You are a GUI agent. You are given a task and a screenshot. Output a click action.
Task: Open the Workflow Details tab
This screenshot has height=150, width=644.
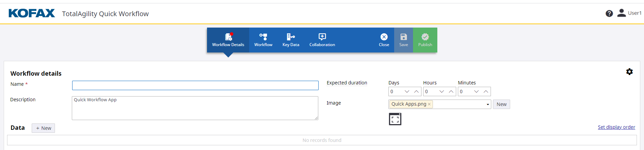228,40
